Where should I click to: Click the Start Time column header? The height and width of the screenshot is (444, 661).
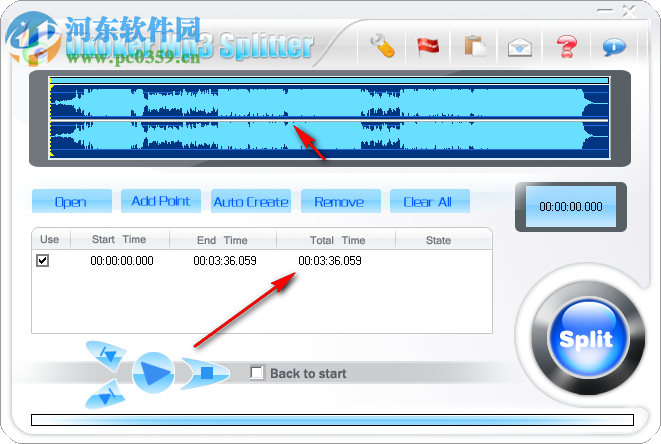(x=120, y=239)
